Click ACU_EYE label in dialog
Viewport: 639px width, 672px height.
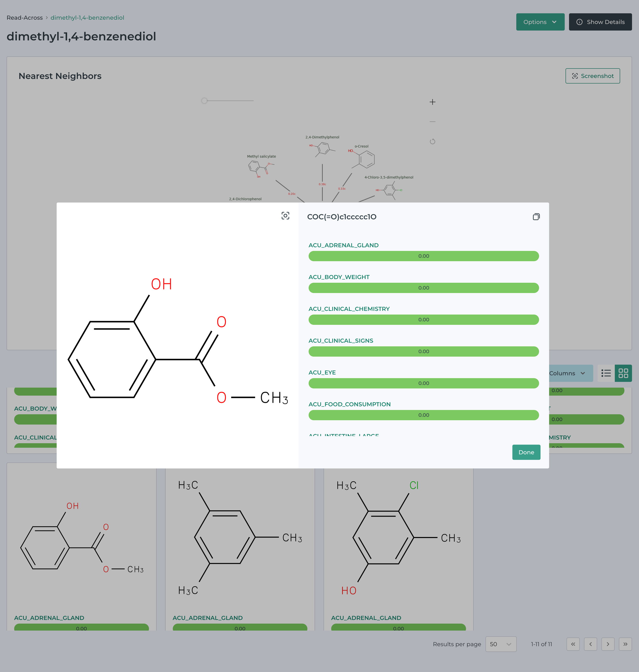(x=322, y=373)
